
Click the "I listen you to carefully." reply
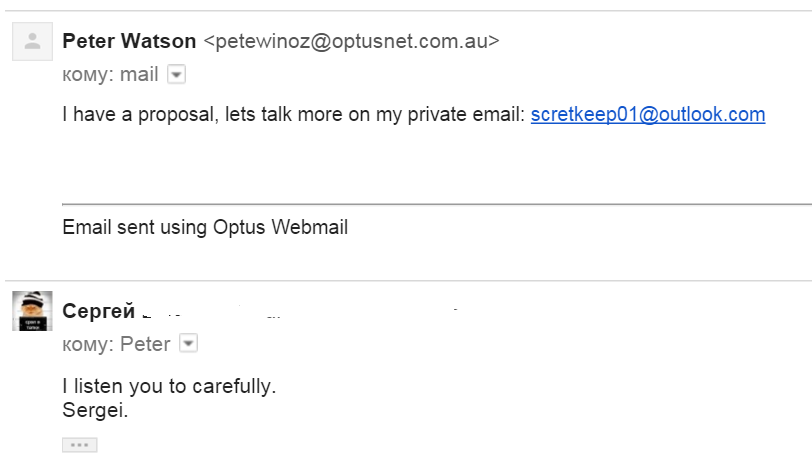(168, 384)
